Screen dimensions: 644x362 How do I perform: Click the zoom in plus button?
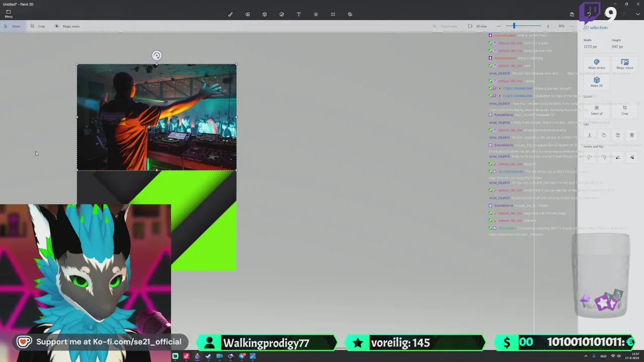click(x=548, y=26)
